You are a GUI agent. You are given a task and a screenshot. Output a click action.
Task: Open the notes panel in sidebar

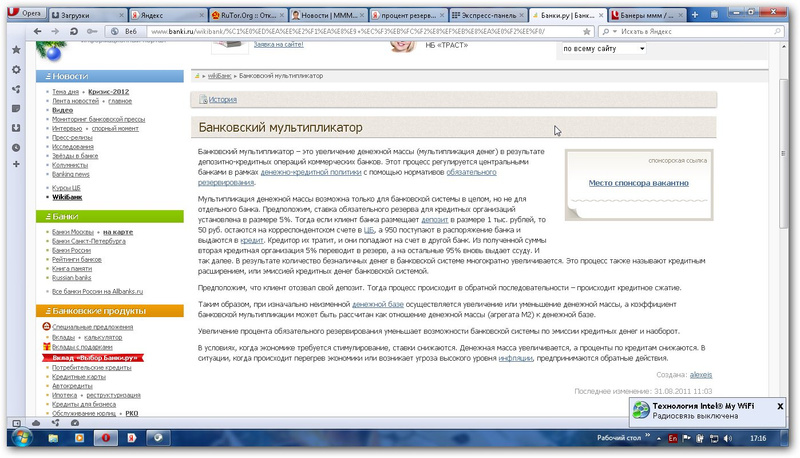(16, 109)
